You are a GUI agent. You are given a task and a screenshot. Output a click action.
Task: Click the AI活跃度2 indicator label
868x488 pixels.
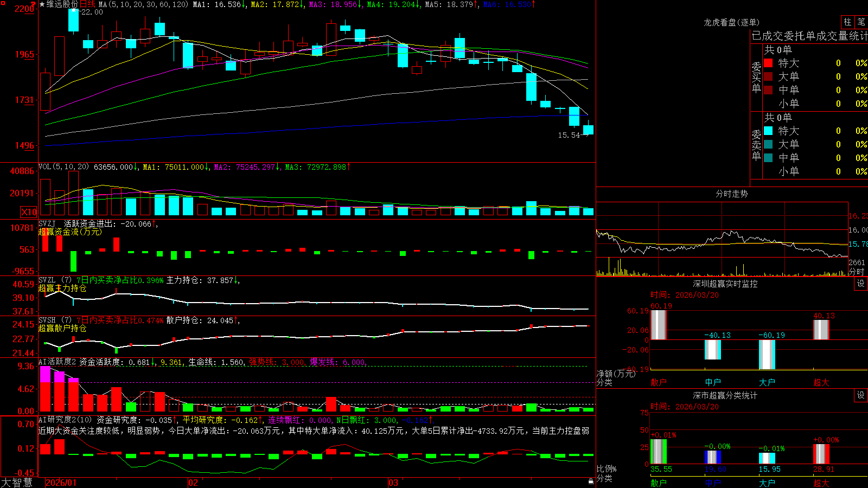pos(58,362)
